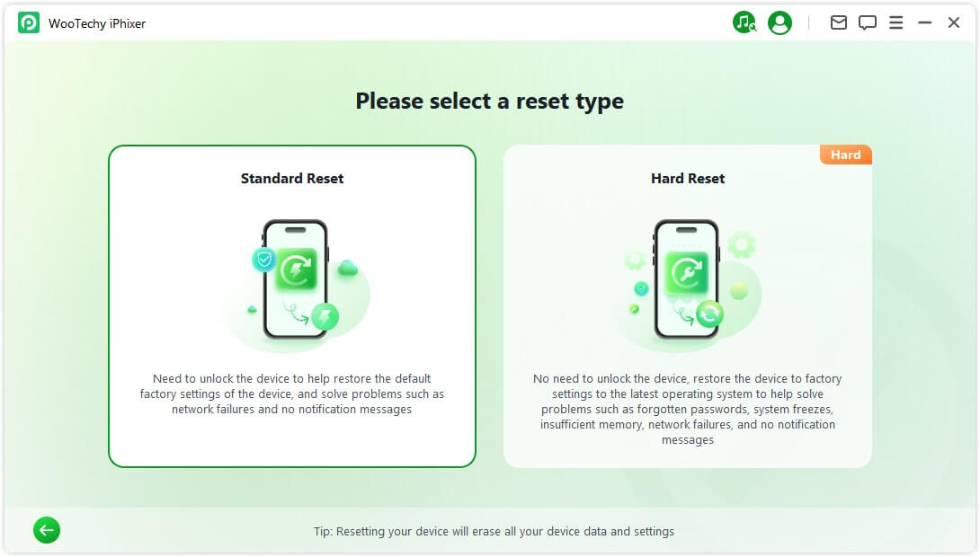Click the green cloud beside Standard Reset phone
980x557 pixels.
(347, 268)
